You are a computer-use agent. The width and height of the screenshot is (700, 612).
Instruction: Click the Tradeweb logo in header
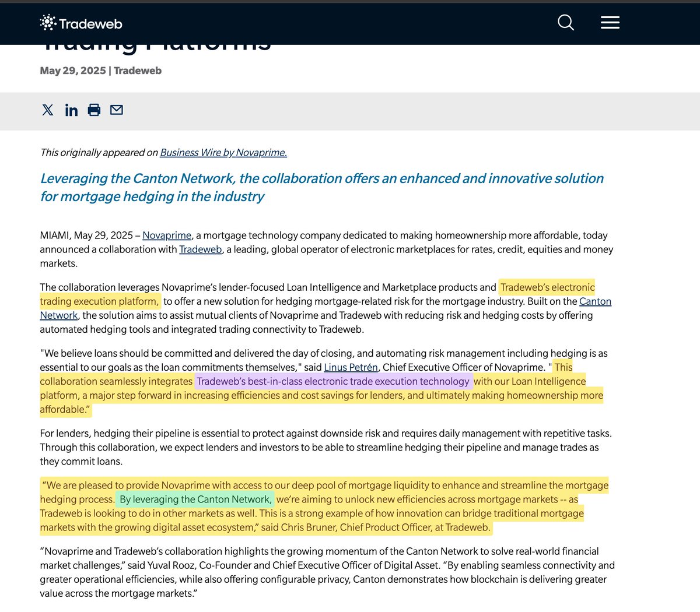click(81, 23)
